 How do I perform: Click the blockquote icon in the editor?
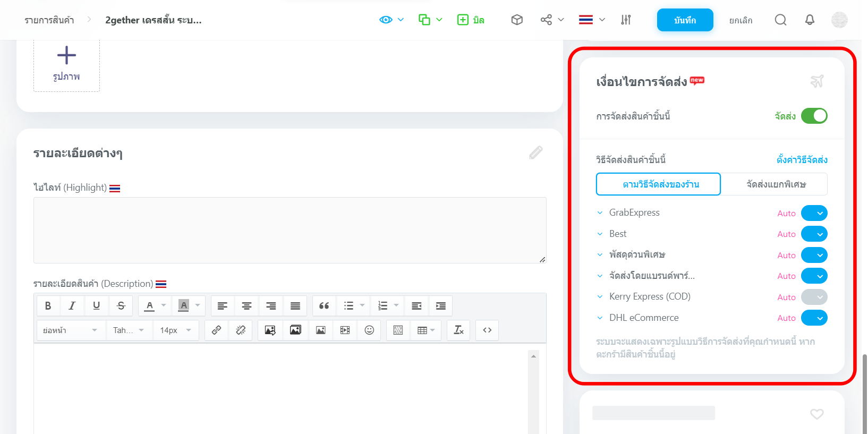(324, 305)
